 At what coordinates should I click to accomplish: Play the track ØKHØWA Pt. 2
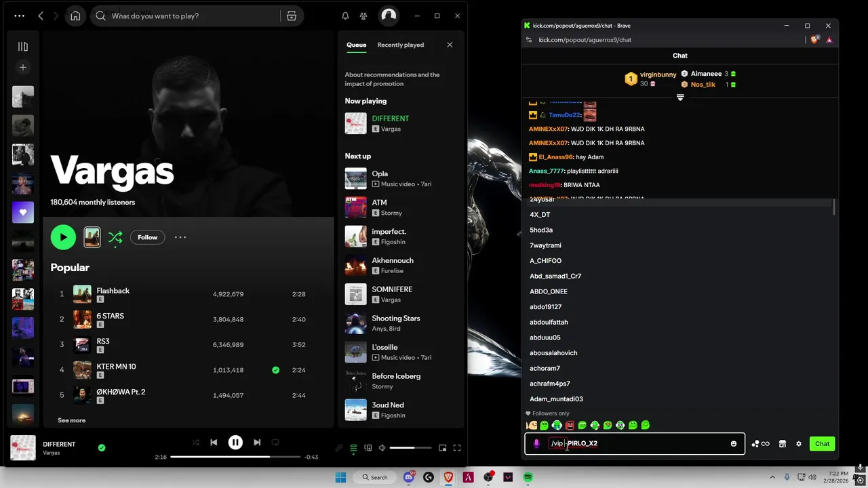click(x=121, y=392)
